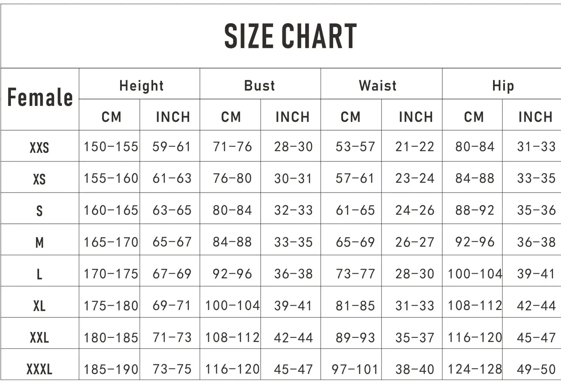Select the Waist column header

(x=378, y=86)
